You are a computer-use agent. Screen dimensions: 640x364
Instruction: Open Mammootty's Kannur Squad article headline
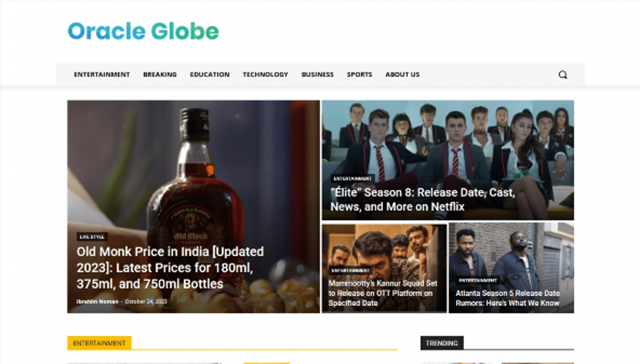[x=383, y=293]
